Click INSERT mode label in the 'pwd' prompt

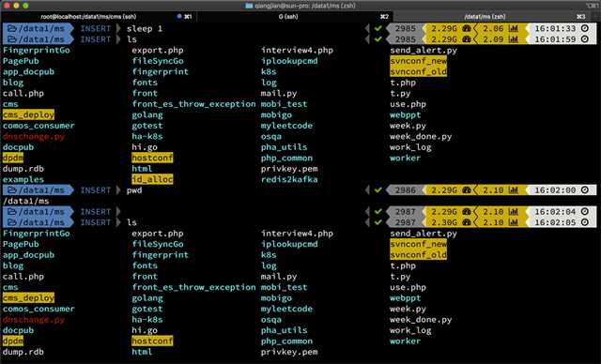(x=96, y=190)
